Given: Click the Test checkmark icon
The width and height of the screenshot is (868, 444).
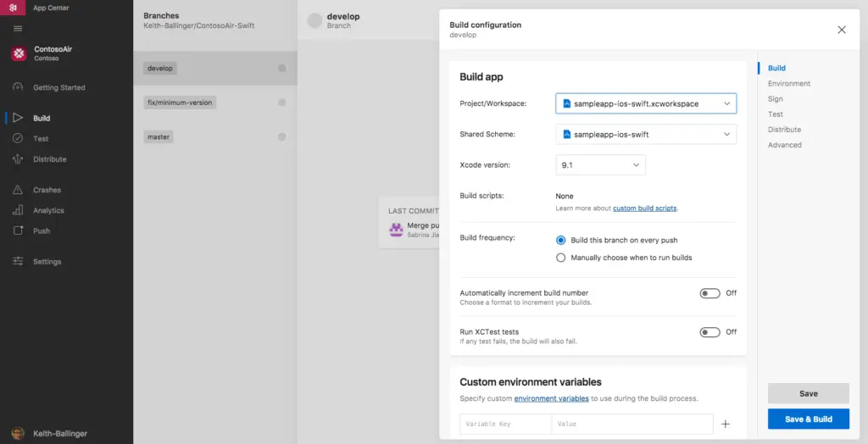Looking at the screenshot, I should pyautogui.click(x=18, y=138).
